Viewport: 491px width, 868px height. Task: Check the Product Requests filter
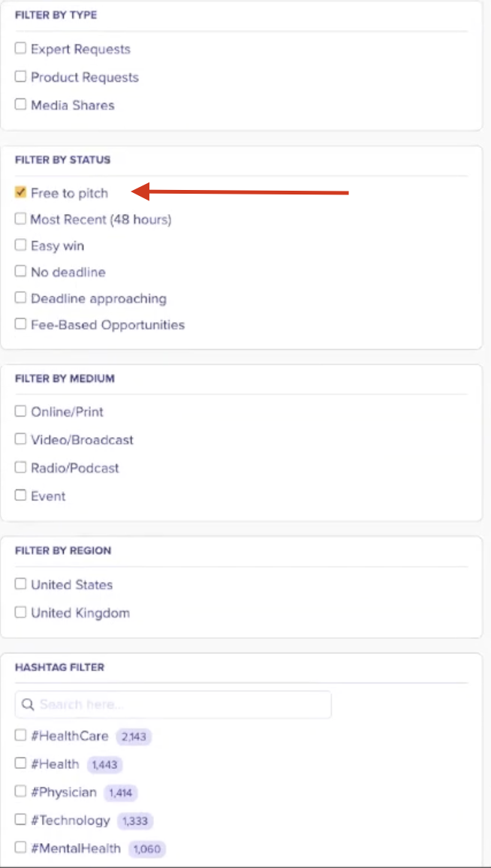[x=20, y=77]
